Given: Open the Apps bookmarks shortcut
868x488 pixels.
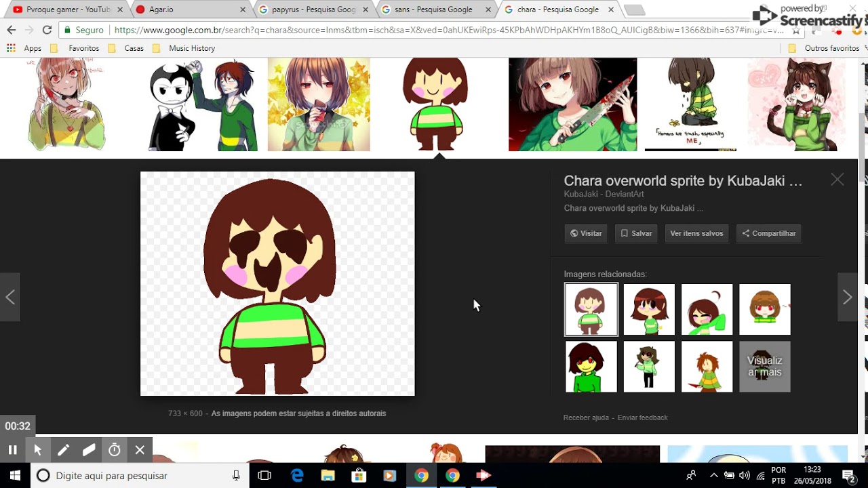Looking at the screenshot, I should coord(24,48).
